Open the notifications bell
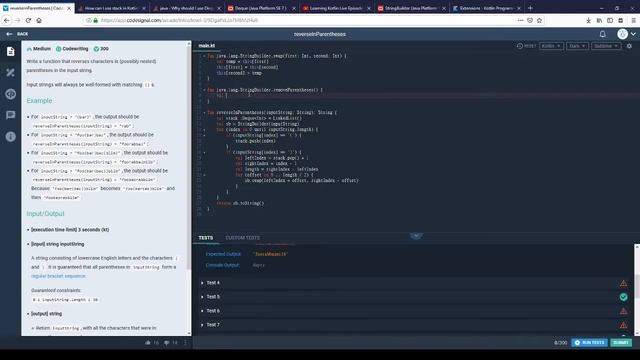The image size is (640, 360). click(x=602, y=34)
